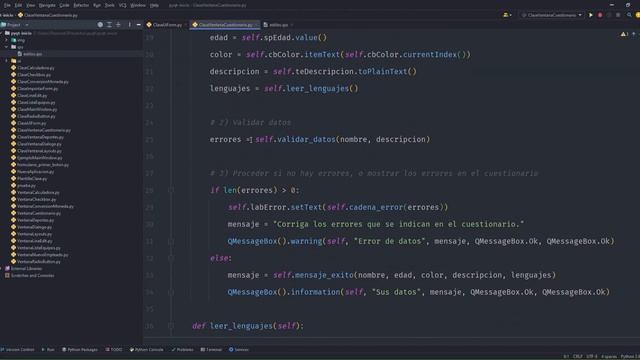This screenshot has height=360, width=640.
Task: Click the Search Everywhere magnifier icon
Action: (x=629, y=15)
